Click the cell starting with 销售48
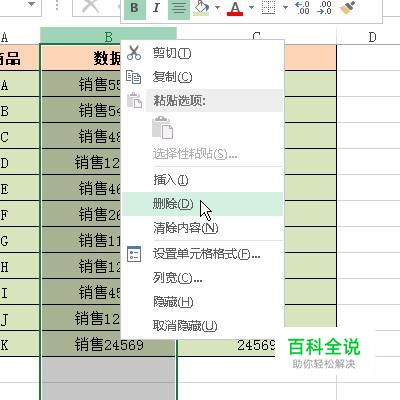 tap(81, 136)
